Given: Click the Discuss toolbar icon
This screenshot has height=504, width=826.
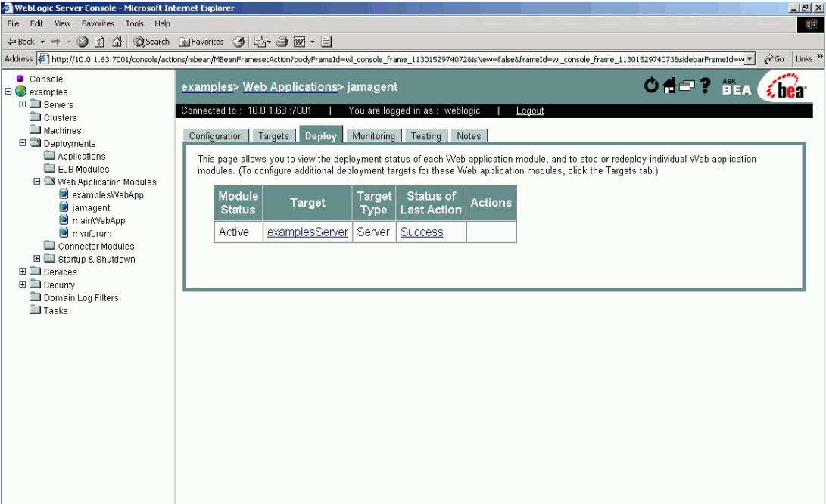Looking at the screenshot, I should [x=326, y=42].
